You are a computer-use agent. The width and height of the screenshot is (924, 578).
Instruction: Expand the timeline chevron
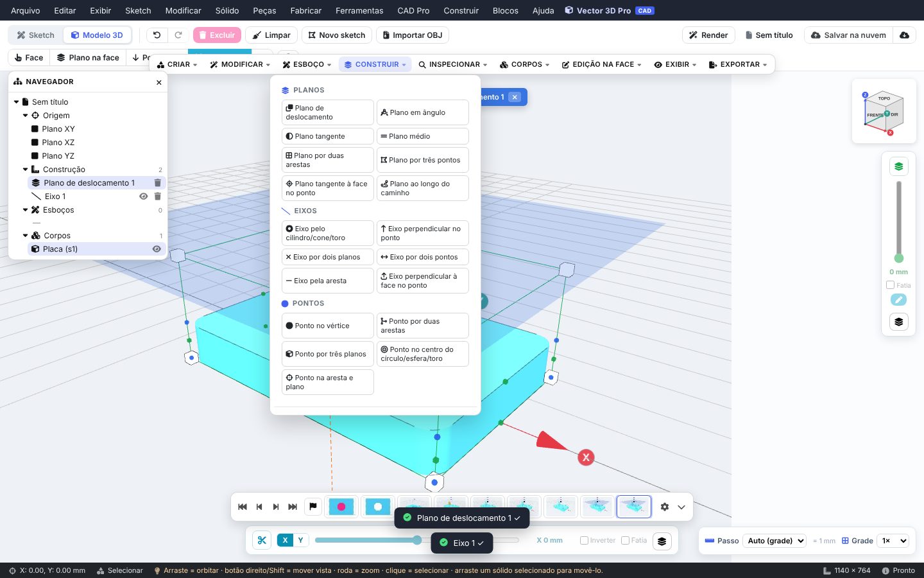(x=681, y=507)
